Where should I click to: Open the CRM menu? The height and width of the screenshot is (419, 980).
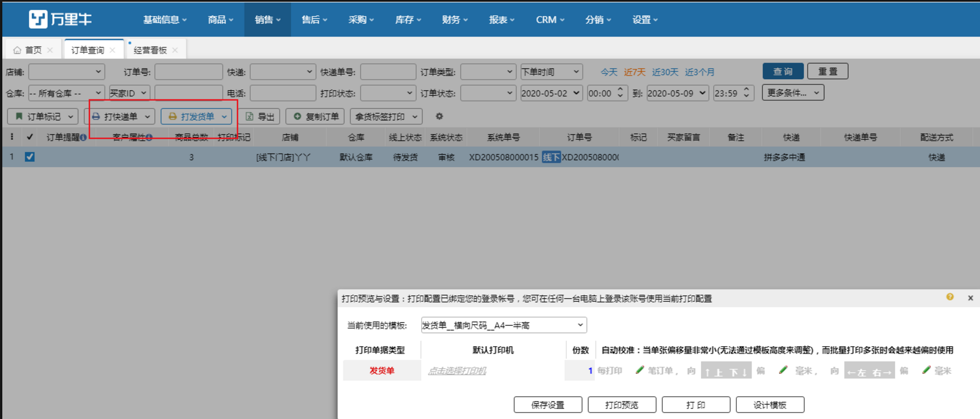point(550,20)
